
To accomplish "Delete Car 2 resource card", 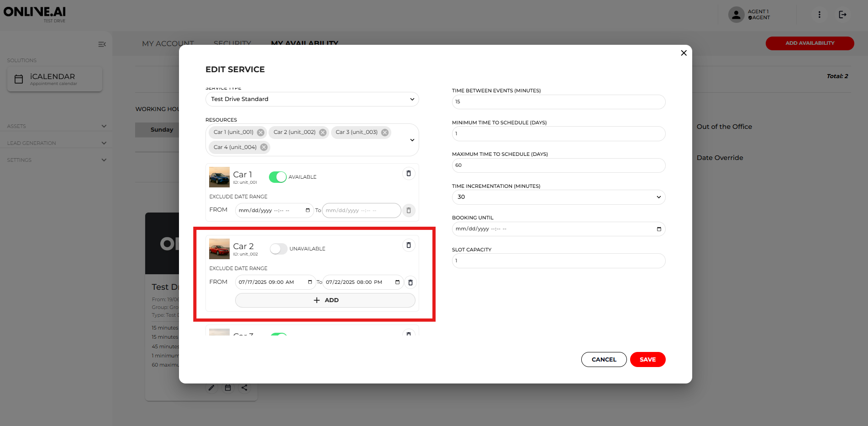I will coord(408,245).
